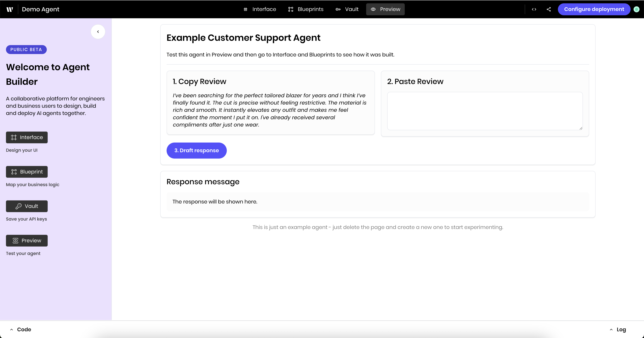
Task: Click the Example Customer Support Agent heading
Action: pos(243,38)
